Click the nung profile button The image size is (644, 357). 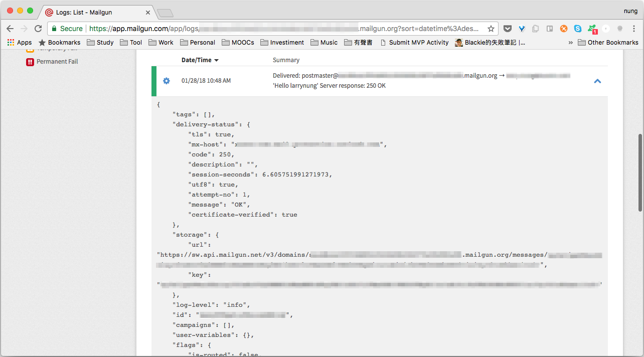coord(630,11)
